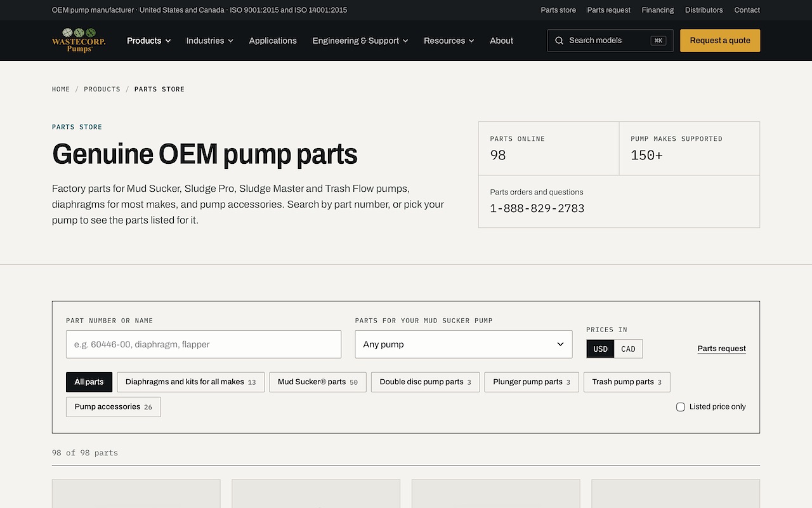Viewport: 812px width, 508px height.
Task: Open the Any pump selector
Action: pos(464,344)
